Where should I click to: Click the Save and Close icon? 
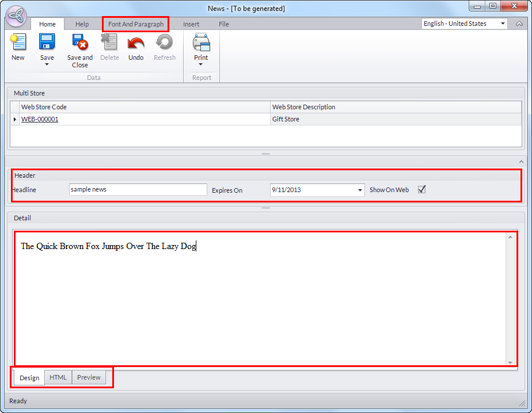coord(79,43)
